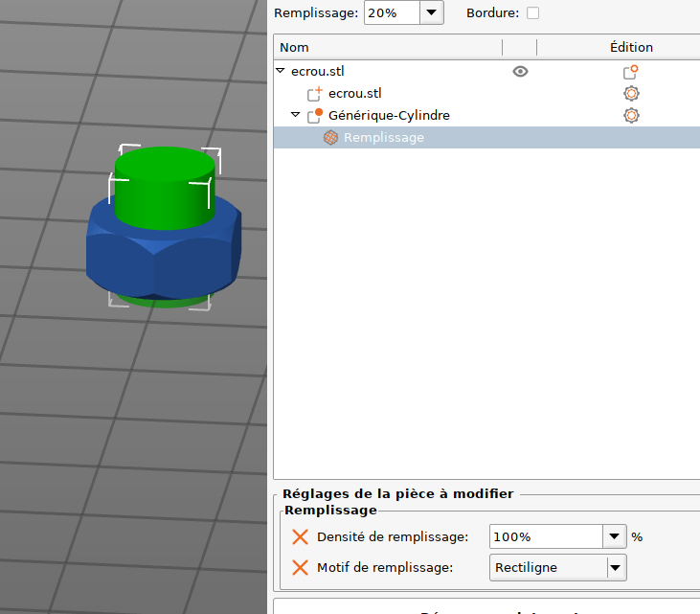Click the Motif de remplissage label
Image resolution: width=700 pixels, height=614 pixels.
click(x=385, y=568)
